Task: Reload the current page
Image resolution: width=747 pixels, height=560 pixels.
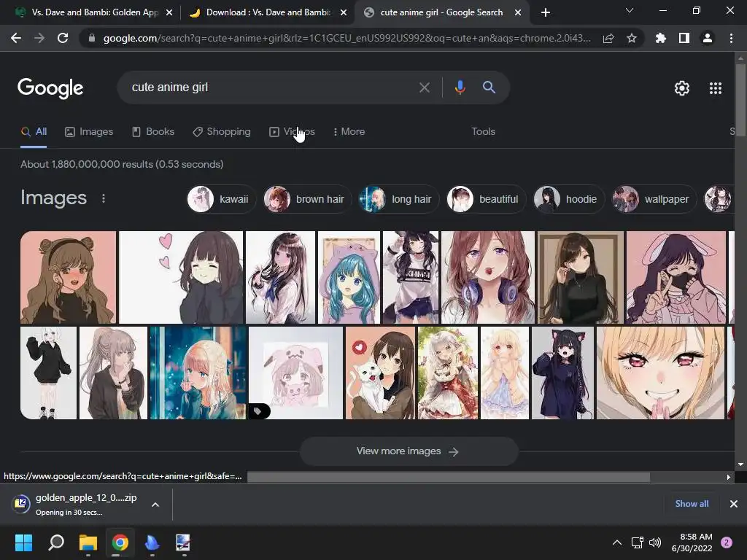Action: pyautogui.click(x=63, y=38)
